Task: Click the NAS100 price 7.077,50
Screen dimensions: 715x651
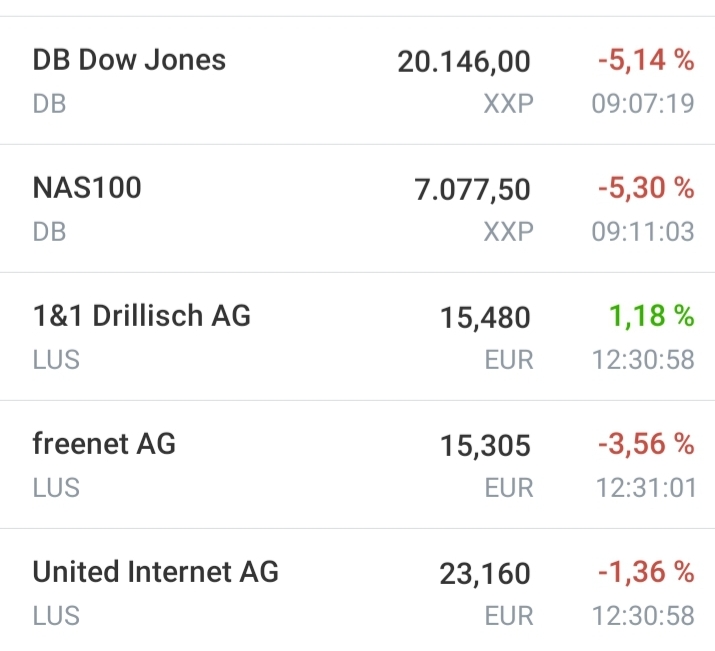Action: click(x=473, y=190)
